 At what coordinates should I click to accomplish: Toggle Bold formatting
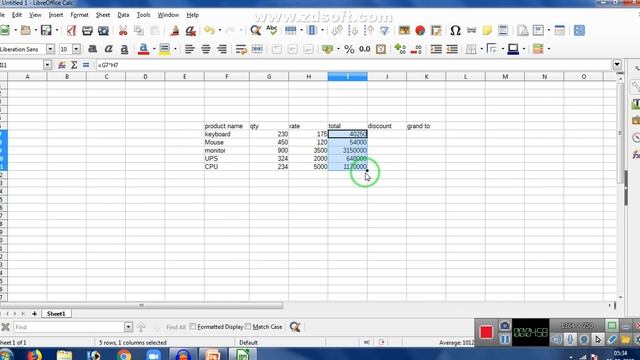93,49
